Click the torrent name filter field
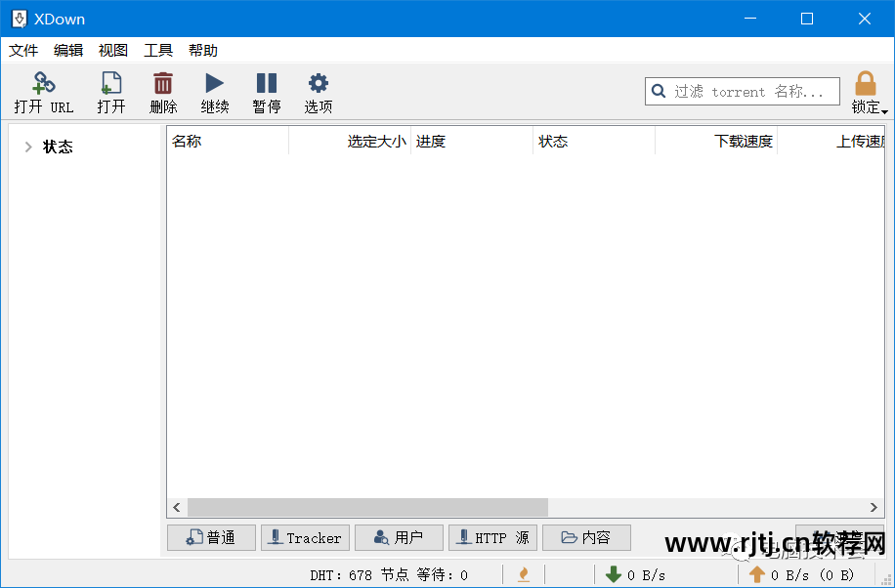 coord(742,92)
